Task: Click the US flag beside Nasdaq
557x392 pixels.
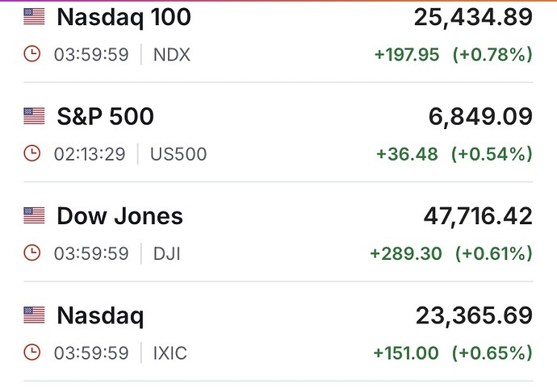Action: tap(34, 315)
